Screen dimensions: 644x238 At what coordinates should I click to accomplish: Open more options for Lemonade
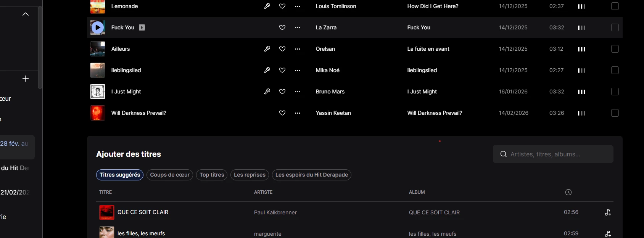(298, 6)
